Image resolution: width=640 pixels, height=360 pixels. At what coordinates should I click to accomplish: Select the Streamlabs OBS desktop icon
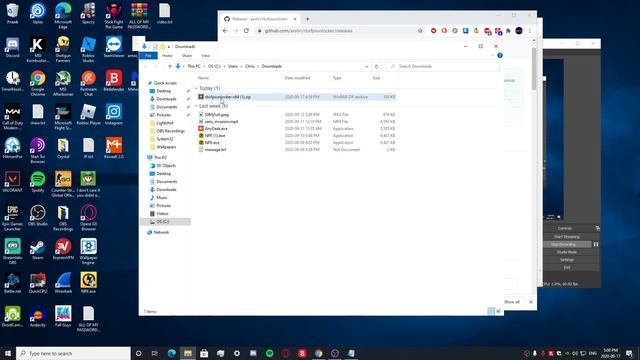pyautogui.click(x=12, y=251)
